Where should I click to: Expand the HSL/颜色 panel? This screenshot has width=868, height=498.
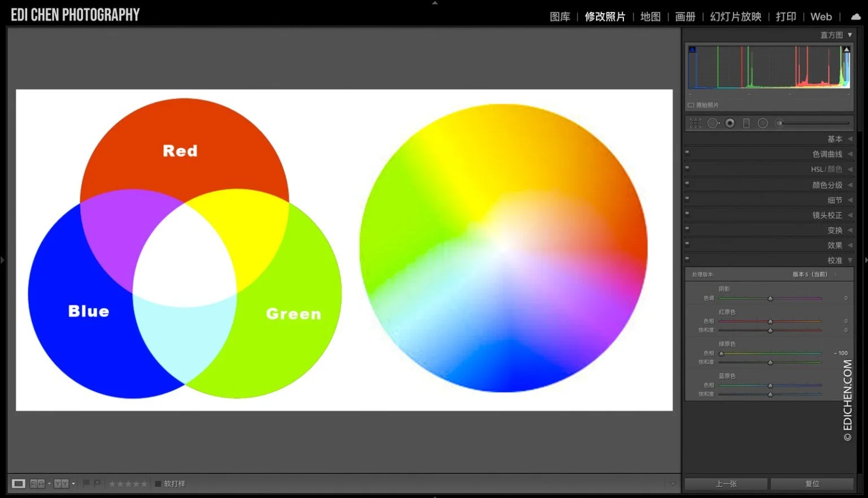pyautogui.click(x=850, y=170)
